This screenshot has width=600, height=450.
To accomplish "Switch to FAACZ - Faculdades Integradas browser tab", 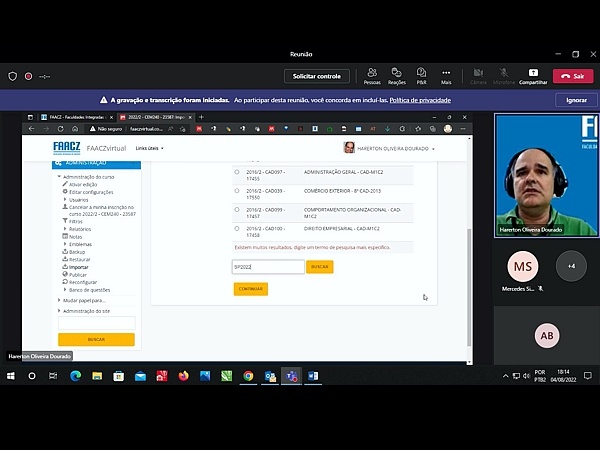I will [77, 117].
